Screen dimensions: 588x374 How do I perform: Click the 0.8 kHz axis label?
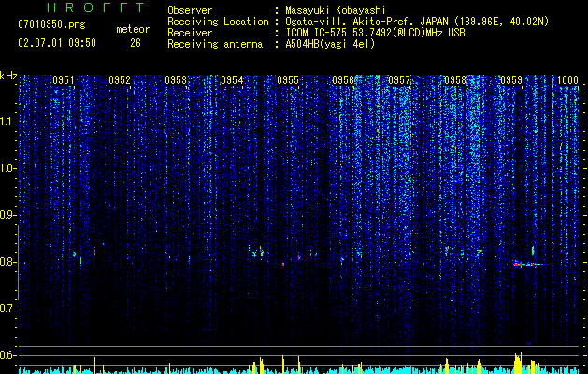(x=7, y=262)
